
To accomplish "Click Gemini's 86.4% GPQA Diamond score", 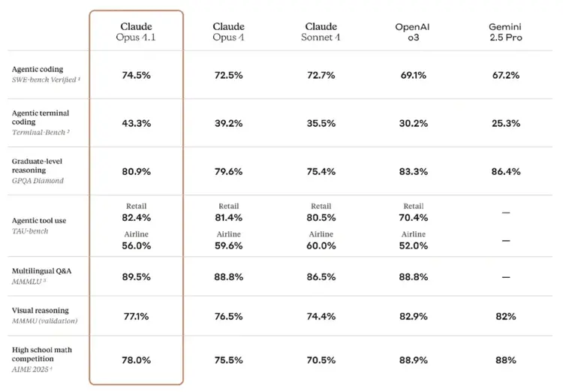I will point(504,171).
